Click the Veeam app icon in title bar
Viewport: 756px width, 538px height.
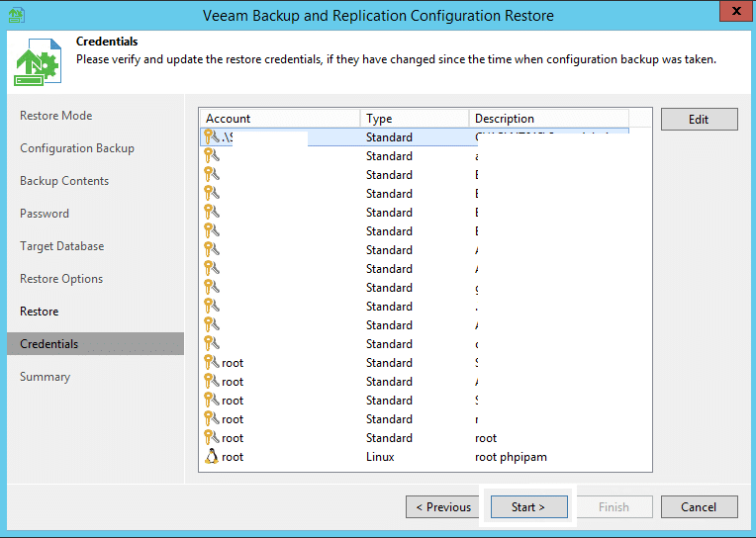coord(17,15)
